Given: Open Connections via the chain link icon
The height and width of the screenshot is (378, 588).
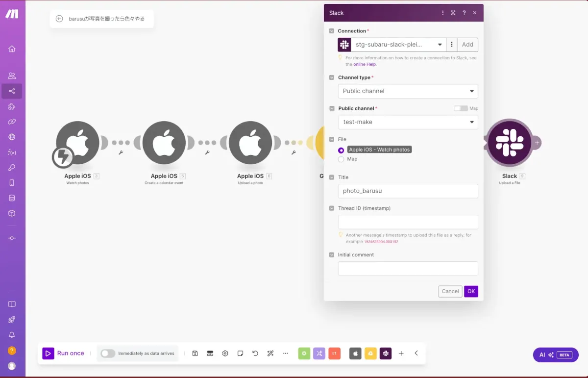Looking at the screenshot, I should click(12, 122).
